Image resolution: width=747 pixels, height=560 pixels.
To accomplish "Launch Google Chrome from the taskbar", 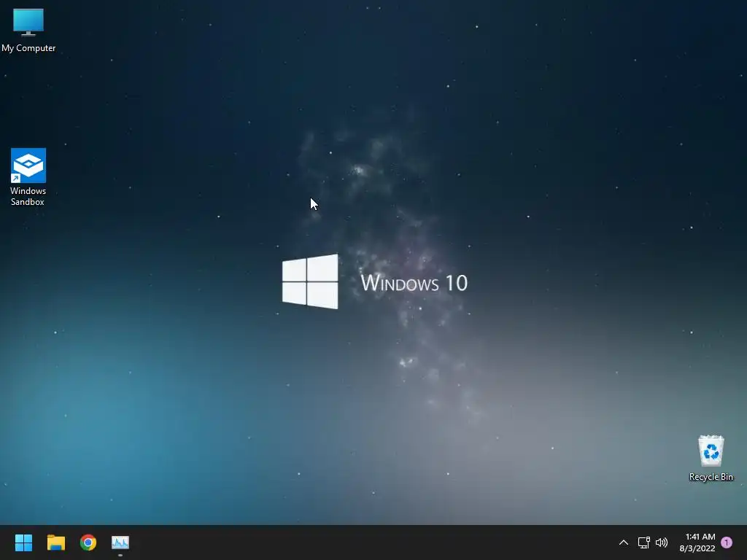I will click(88, 542).
